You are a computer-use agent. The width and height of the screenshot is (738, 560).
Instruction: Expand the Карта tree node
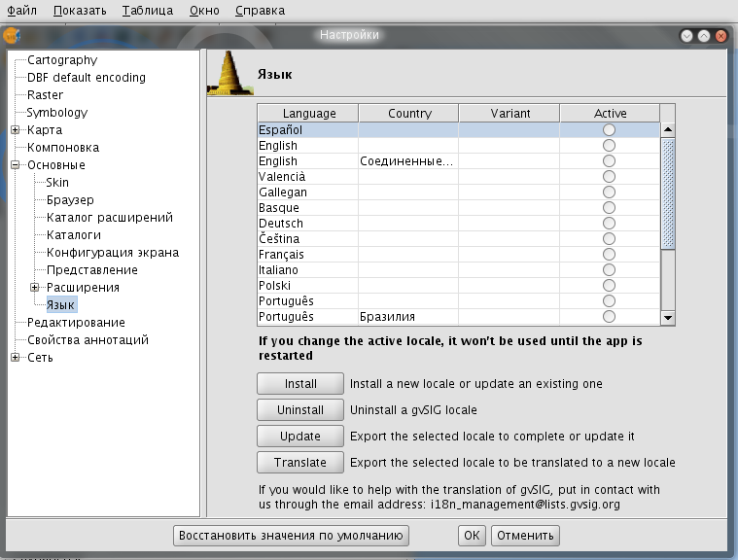coord(15,130)
